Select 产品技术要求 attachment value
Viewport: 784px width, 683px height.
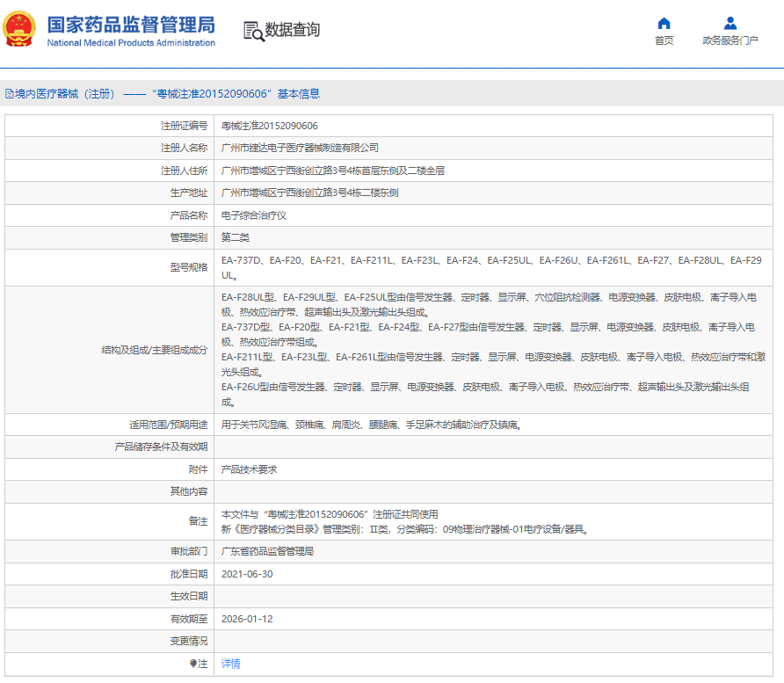[249, 469]
